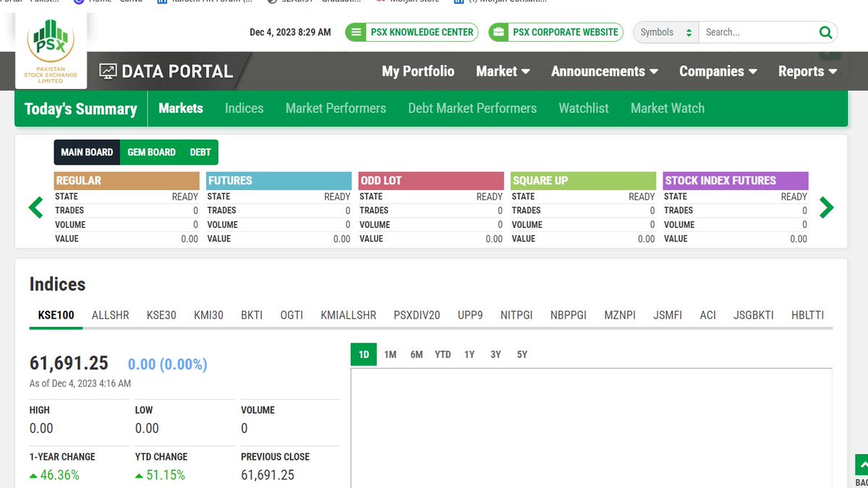Click the STOCK INDEX FUTURES header
The width and height of the screenshot is (868, 488).
pyautogui.click(x=735, y=181)
